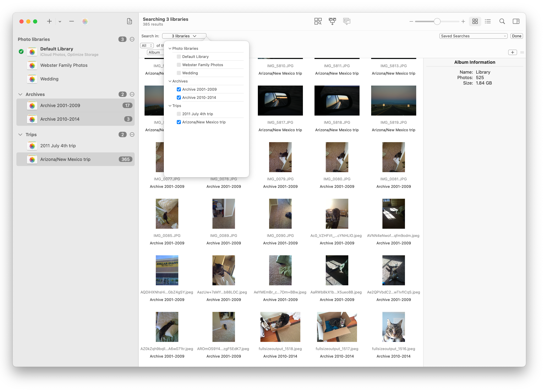Click the document icon in sidebar header
Viewport: 543px width, 392px height.
(129, 21)
